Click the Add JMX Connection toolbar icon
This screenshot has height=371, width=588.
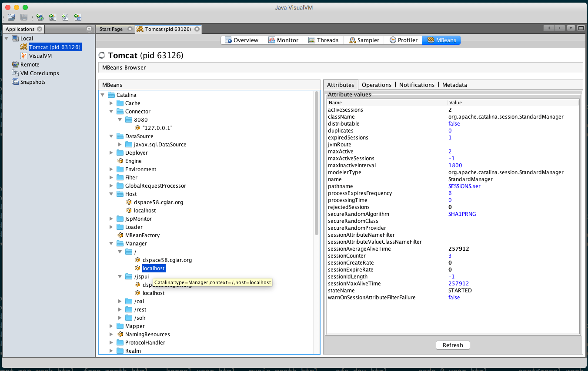point(53,17)
